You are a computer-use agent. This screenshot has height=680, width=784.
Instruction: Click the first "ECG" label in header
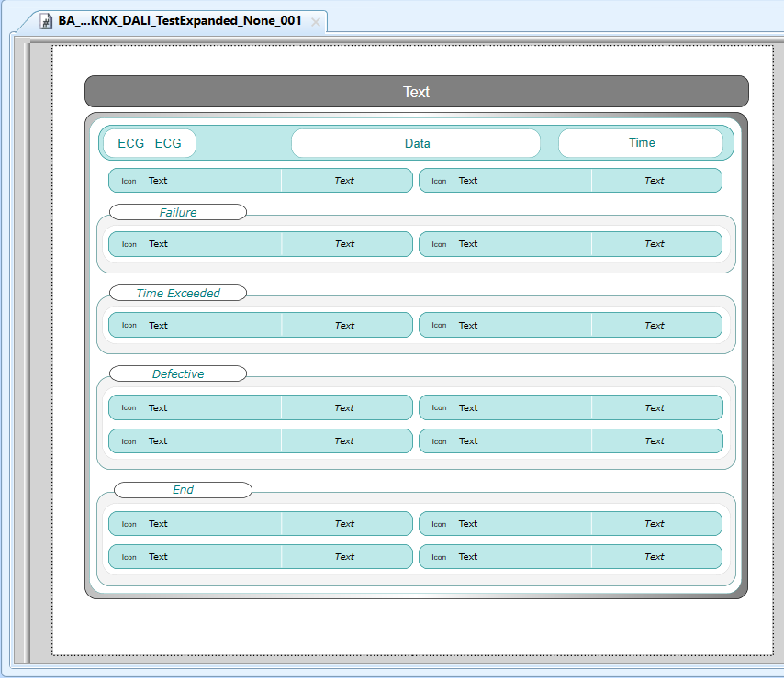coord(130,143)
